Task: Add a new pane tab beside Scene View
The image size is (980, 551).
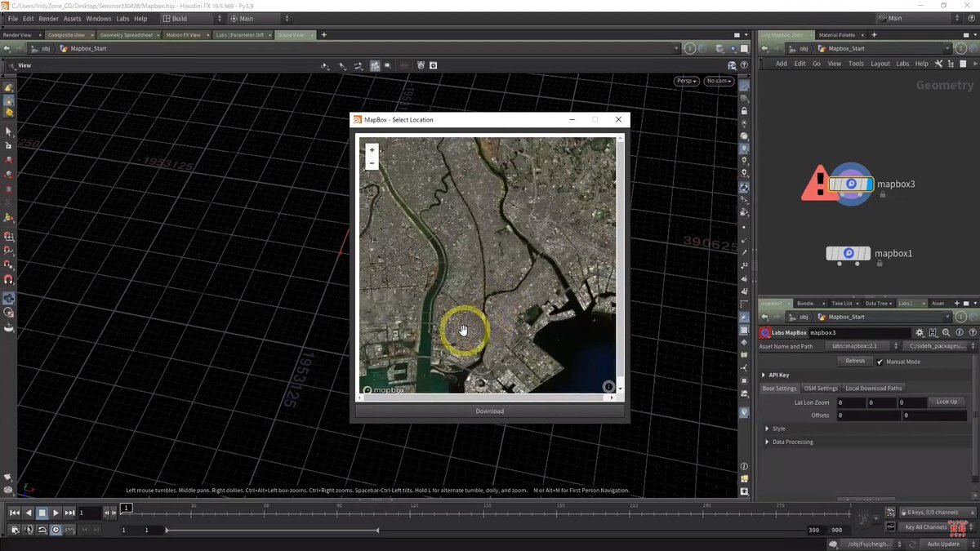Action: (324, 35)
